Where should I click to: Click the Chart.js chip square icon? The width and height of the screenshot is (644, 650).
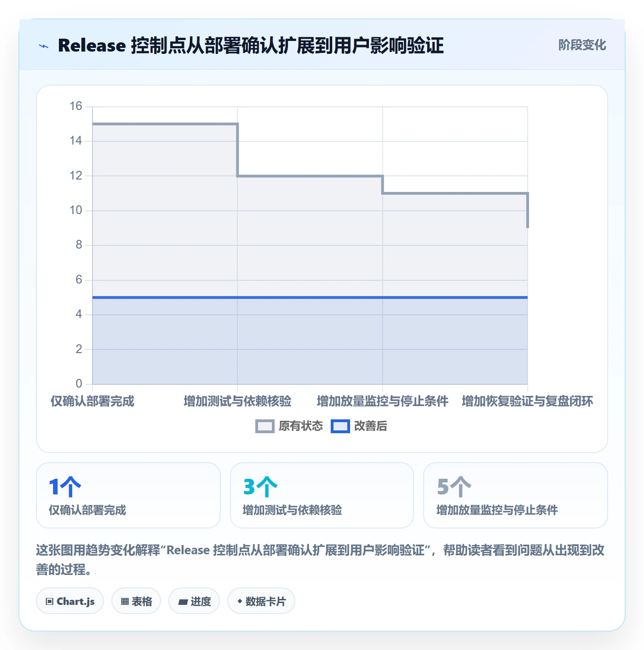click(50, 602)
